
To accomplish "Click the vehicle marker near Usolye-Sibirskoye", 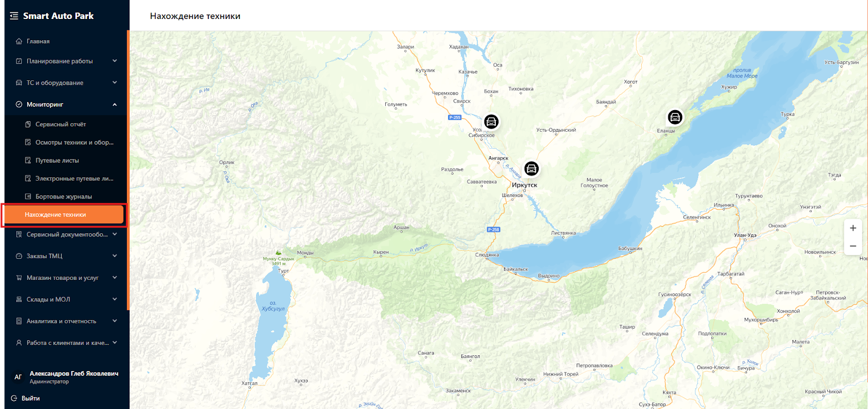I will coord(491,122).
